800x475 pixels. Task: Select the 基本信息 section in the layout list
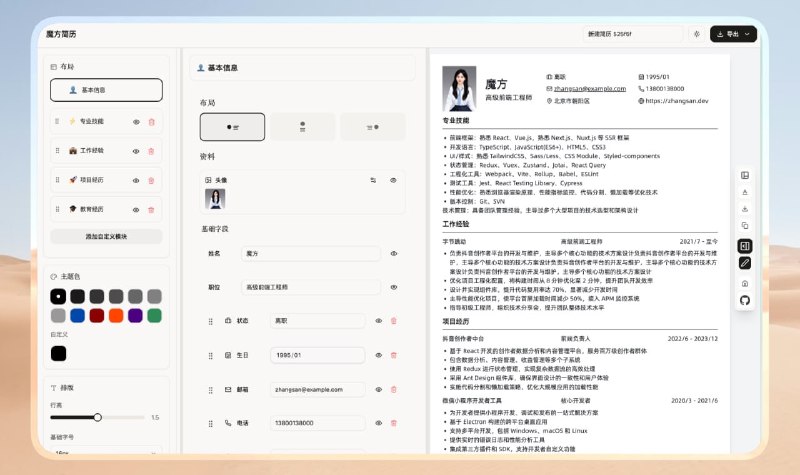pos(106,90)
